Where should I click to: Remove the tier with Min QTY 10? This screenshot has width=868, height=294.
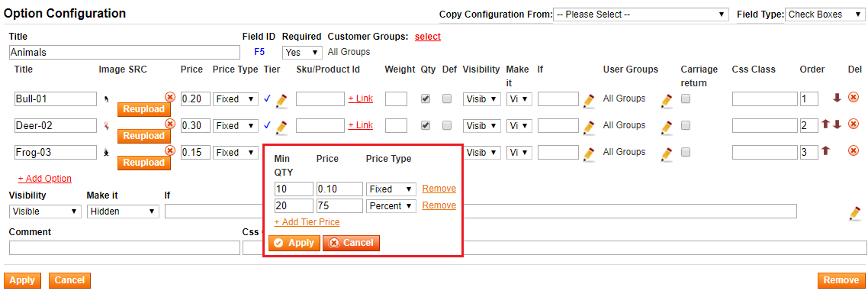pyautogui.click(x=439, y=189)
